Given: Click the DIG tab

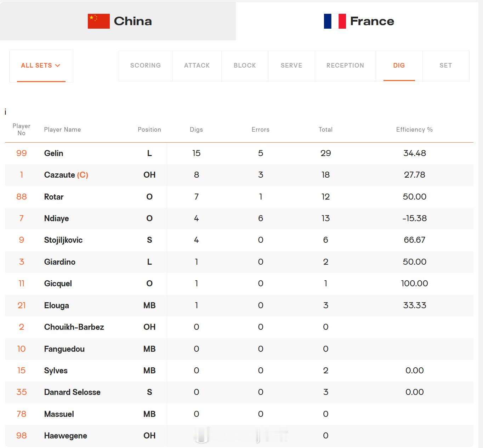Looking at the screenshot, I should click(399, 66).
